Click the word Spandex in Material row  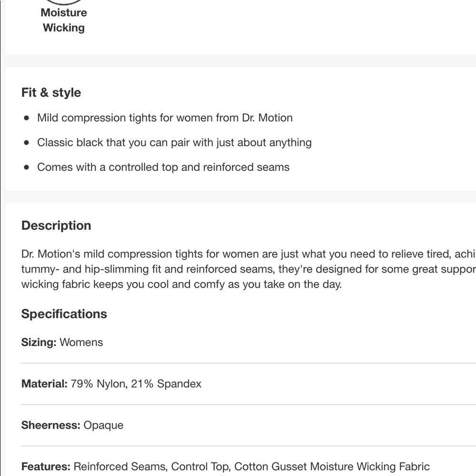pos(179,384)
